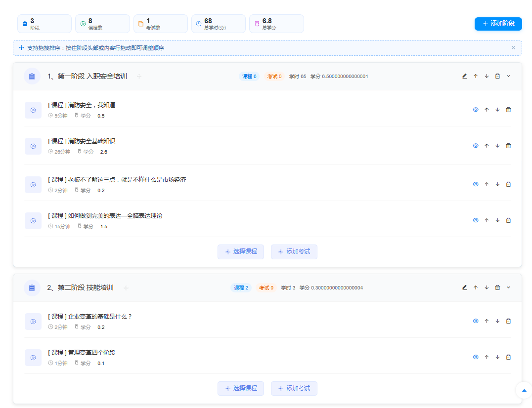Move the 消防安全，我知道 course down
The height and width of the screenshot is (408, 532).
point(497,109)
